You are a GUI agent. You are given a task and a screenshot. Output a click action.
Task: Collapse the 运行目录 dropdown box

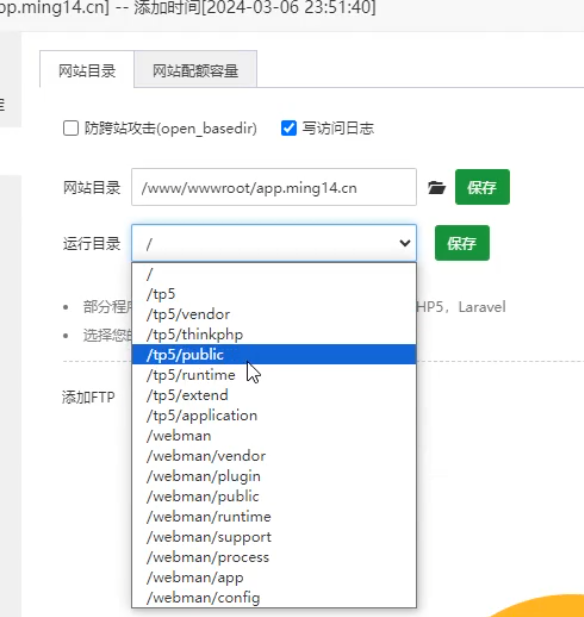[x=274, y=243]
